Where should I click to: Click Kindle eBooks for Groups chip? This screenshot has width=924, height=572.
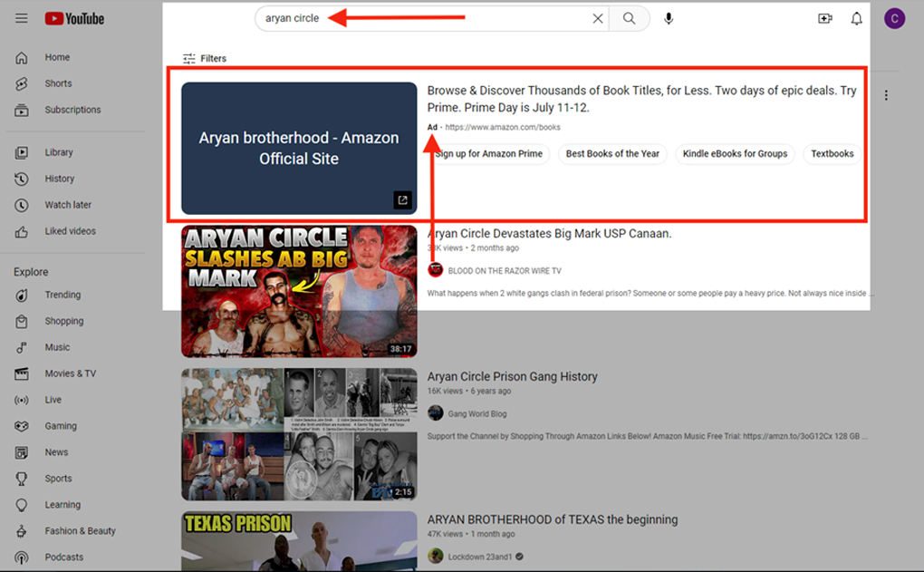735,154
